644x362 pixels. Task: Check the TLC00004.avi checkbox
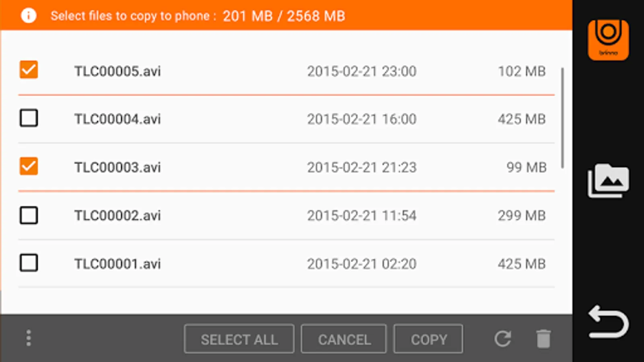[29, 118]
